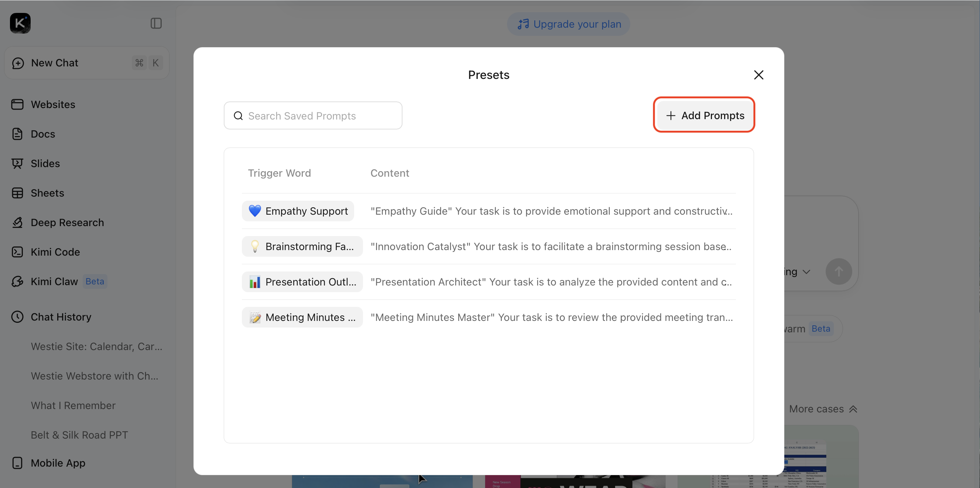Open Docs section icon
This screenshot has width=980, height=488.
pos(17,134)
